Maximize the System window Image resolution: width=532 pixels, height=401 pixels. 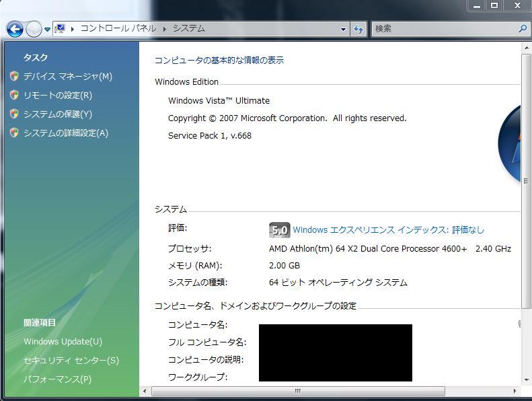point(495,5)
